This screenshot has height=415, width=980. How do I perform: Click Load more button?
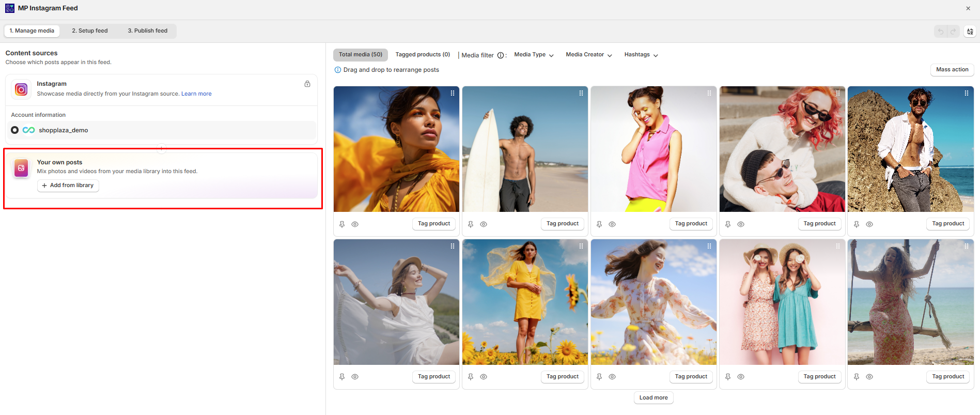(x=654, y=398)
